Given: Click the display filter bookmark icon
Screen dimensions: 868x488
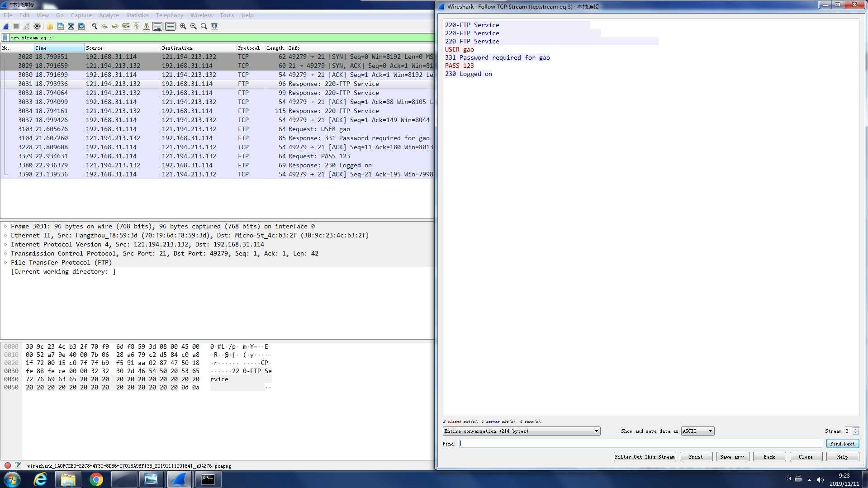Looking at the screenshot, I should tap(5, 38).
